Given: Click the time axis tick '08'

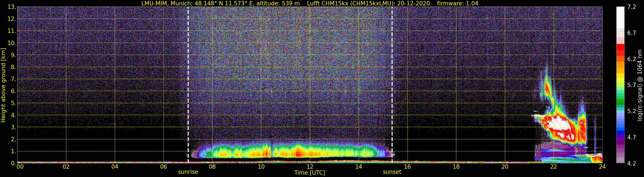Looking at the screenshot, I should (x=212, y=167).
